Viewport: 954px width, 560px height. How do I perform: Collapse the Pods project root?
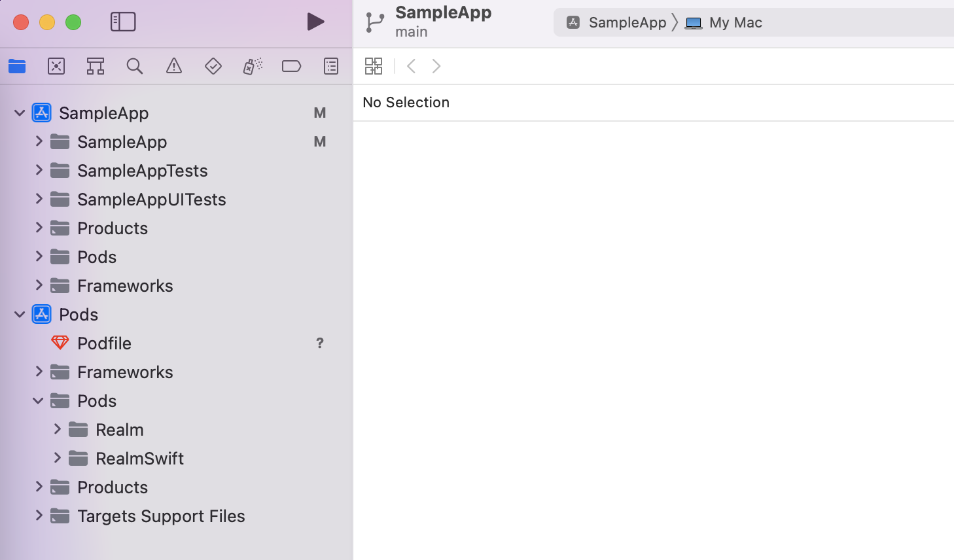pos(20,315)
